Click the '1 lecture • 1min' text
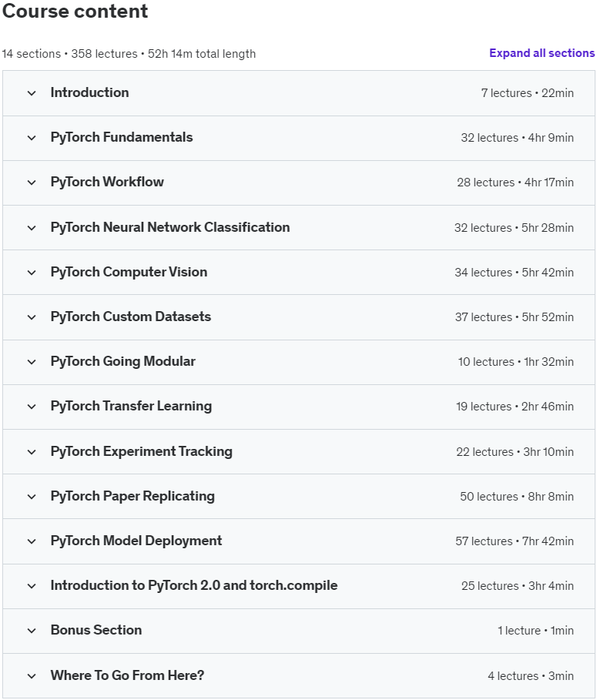 536,631
